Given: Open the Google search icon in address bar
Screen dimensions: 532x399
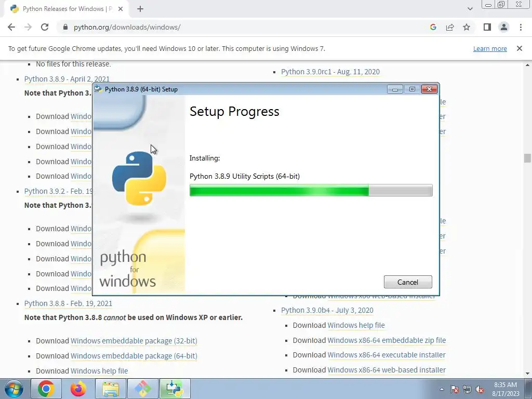Looking at the screenshot, I should pos(433,27).
